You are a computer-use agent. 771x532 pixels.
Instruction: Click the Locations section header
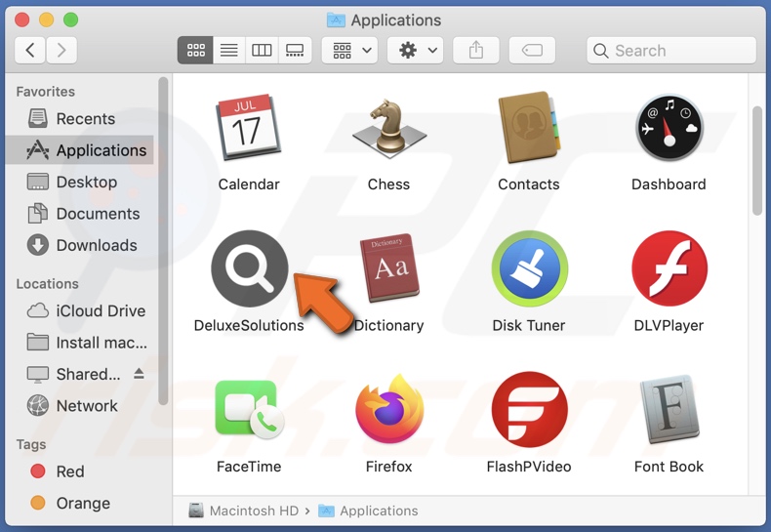pyautogui.click(x=47, y=284)
